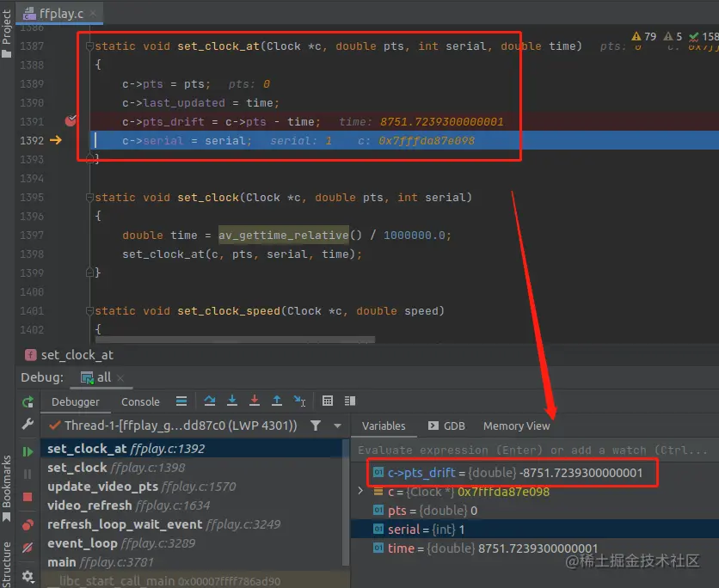Open the Structure tool window
Screen dimensions: 719x588
point(6,565)
